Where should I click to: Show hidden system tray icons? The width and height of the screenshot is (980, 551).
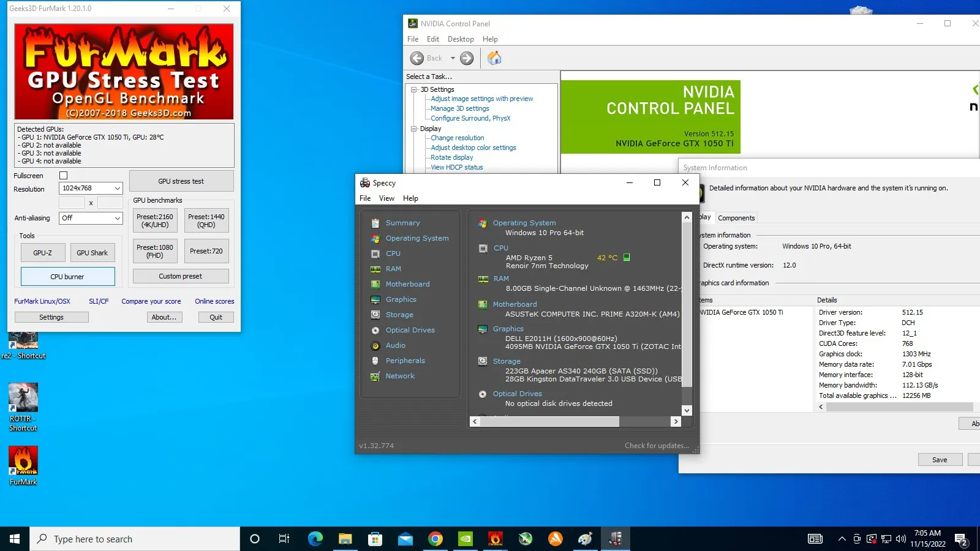point(842,539)
